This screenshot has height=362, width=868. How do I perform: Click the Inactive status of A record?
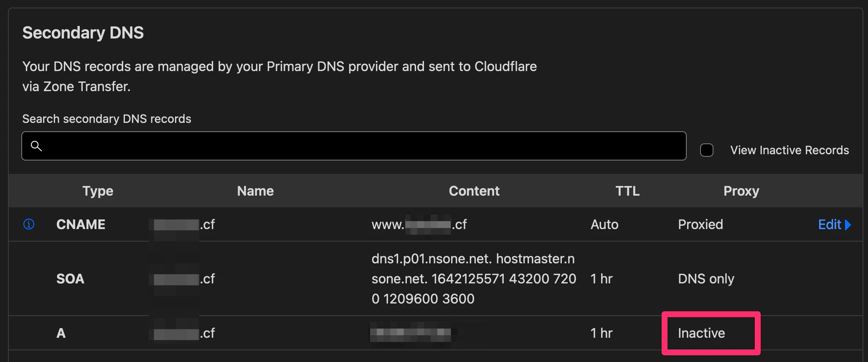tap(701, 333)
